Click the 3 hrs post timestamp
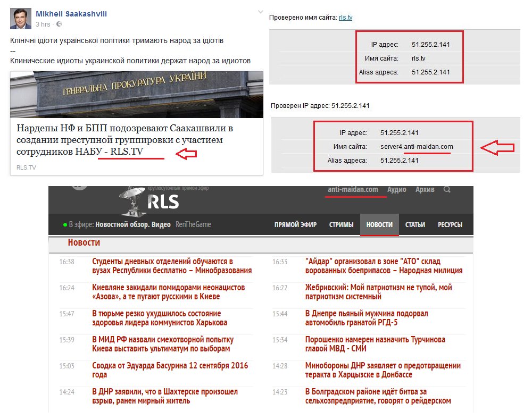The height and width of the screenshot is (420, 532). point(43,24)
